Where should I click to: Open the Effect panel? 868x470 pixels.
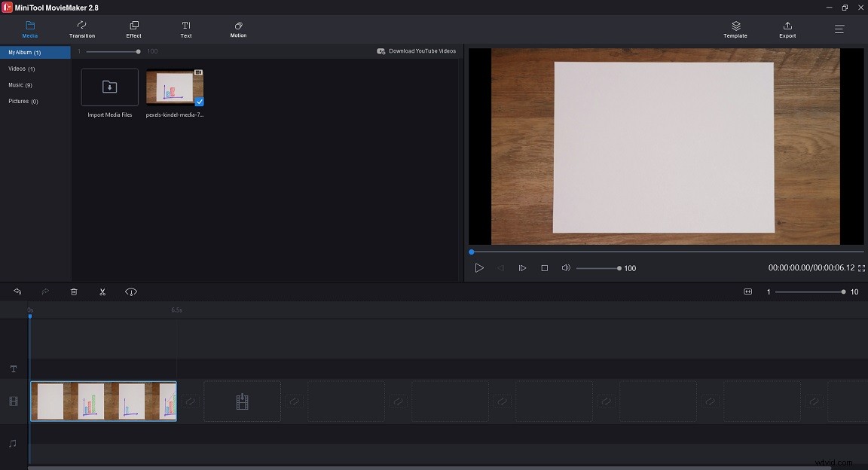[133, 29]
